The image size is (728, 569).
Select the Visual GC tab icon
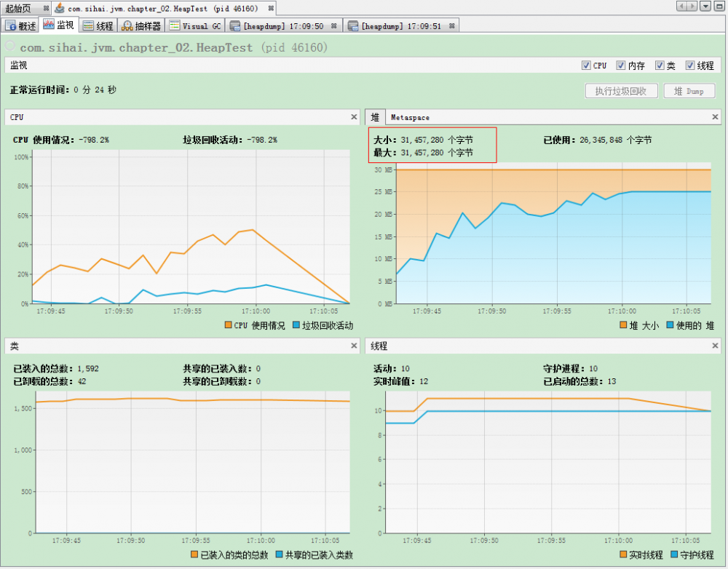[x=173, y=25]
